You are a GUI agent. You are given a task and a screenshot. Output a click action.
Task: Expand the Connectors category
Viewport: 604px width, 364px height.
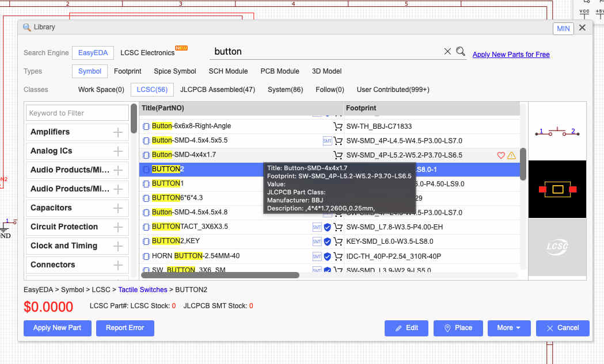click(118, 265)
